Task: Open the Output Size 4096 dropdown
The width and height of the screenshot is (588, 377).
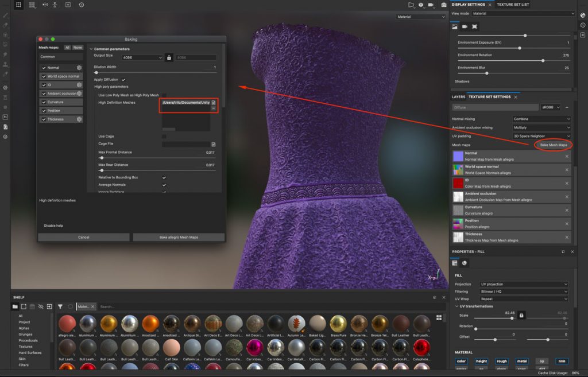Action: click(x=142, y=58)
